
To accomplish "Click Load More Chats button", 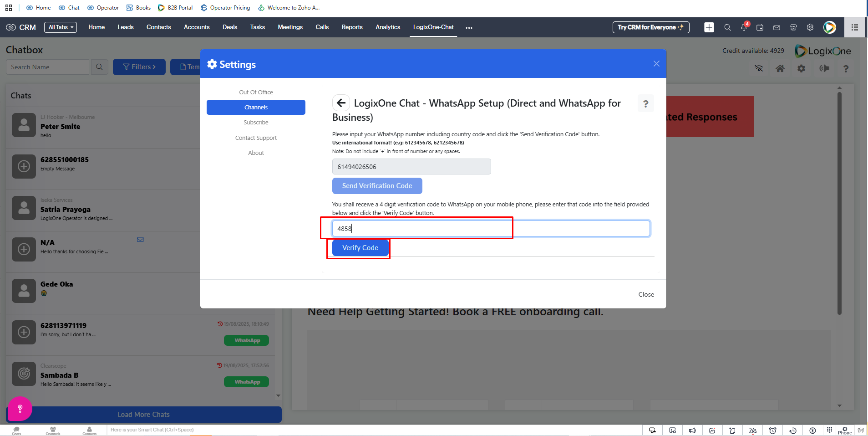I will click(144, 415).
